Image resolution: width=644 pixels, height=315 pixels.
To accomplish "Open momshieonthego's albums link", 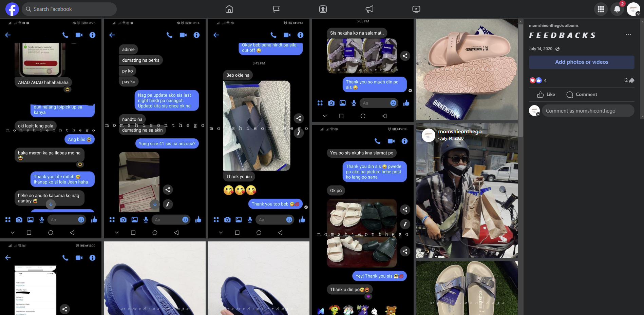I will pyautogui.click(x=554, y=25).
